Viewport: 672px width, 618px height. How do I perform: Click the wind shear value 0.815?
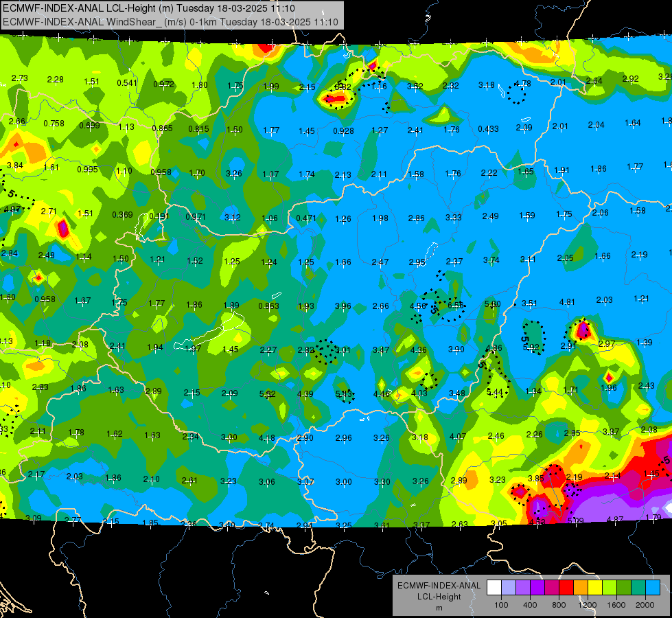point(198,128)
